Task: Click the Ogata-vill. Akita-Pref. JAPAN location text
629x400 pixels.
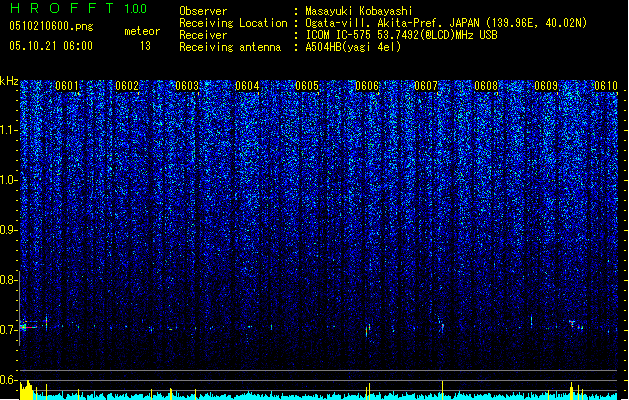Action: click(446, 23)
